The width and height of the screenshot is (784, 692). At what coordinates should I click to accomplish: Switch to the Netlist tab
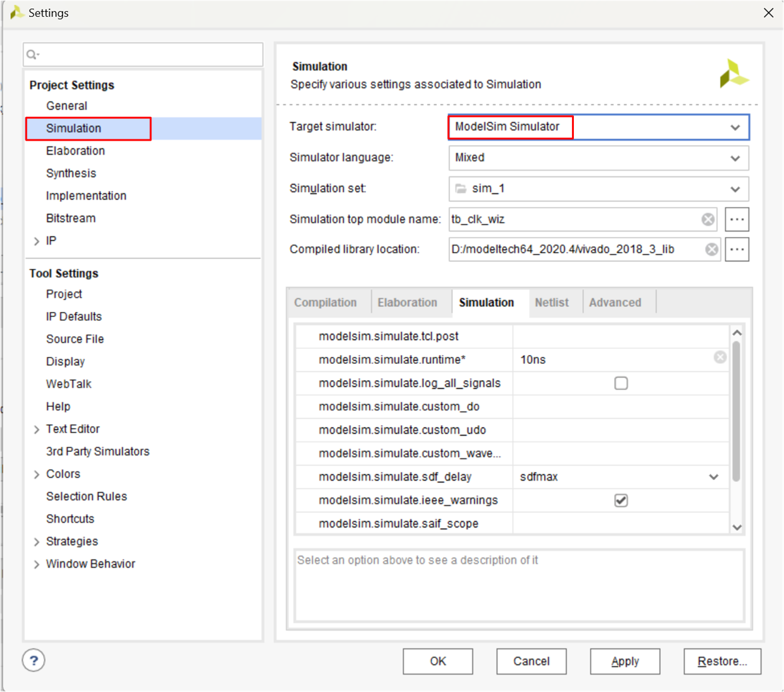tap(553, 302)
